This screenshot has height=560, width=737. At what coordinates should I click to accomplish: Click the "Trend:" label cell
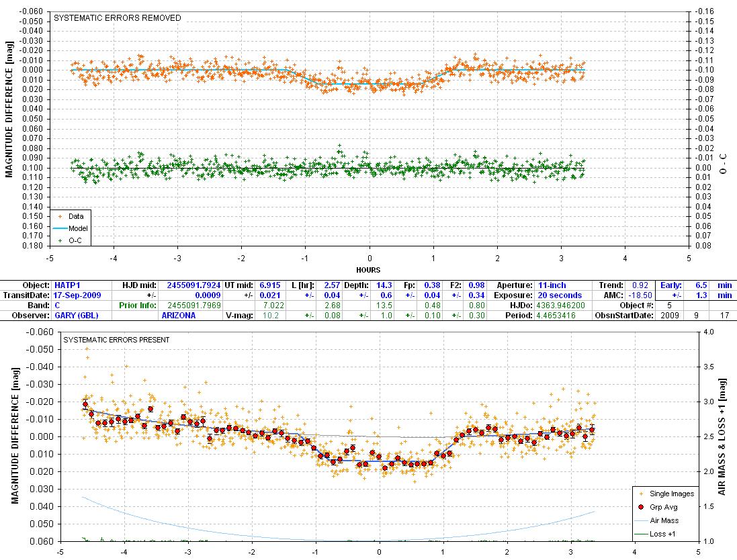click(611, 285)
